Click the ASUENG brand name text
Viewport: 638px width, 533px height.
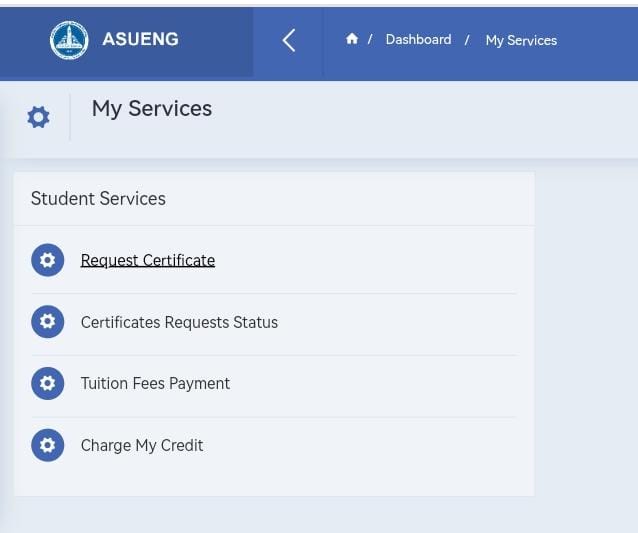point(140,40)
